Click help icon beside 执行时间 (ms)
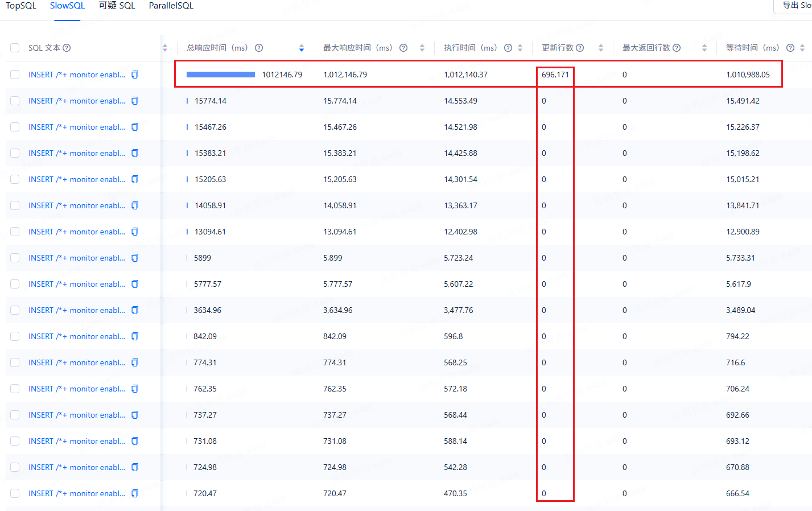Screen dimensions: 812x511 pyautogui.click(x=508, y=48)
